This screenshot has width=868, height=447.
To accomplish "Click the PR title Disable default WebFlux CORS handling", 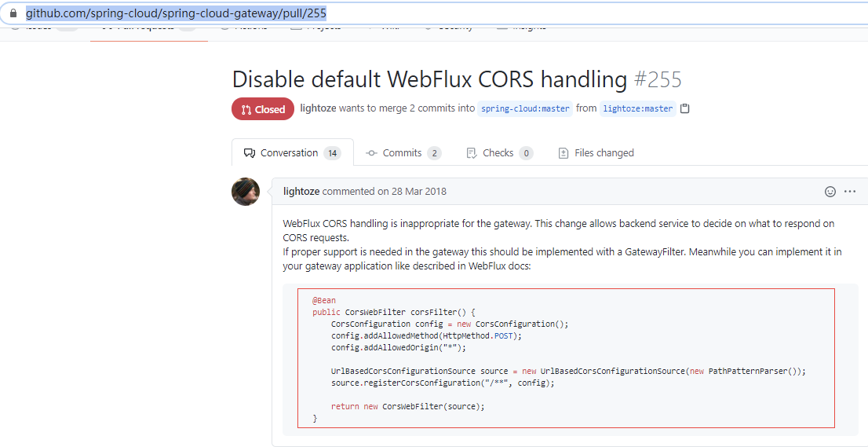I will tap(429, 80).
